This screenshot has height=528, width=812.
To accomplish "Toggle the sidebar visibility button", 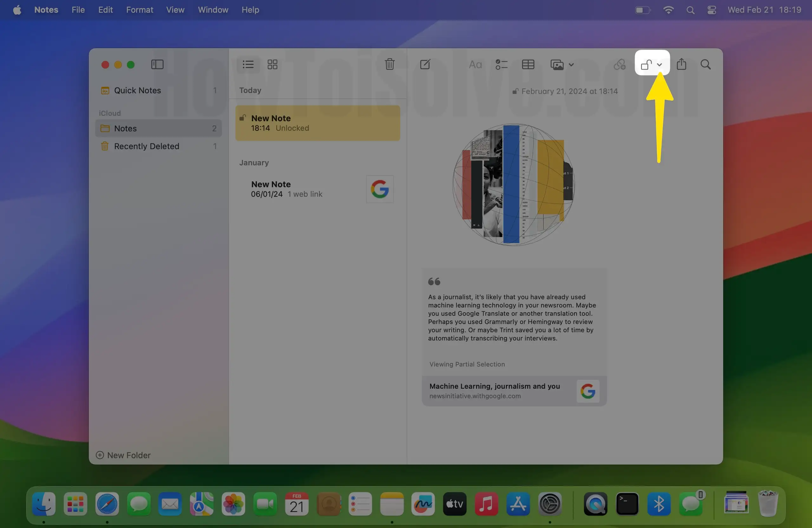I will [157, 64].
